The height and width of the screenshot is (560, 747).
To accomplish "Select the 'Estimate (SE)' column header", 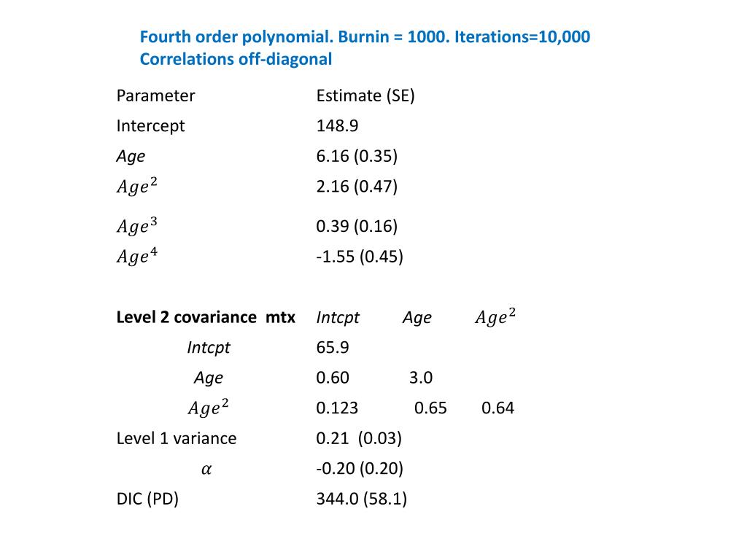I will pyautogui.click(x=365, y=96).
